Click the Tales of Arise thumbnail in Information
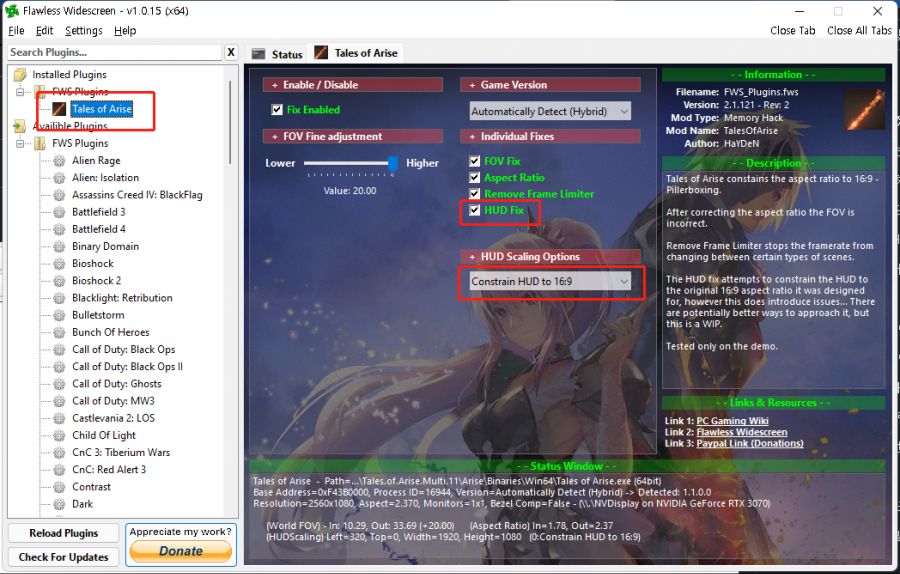The image size is (900, 574). 864,111
